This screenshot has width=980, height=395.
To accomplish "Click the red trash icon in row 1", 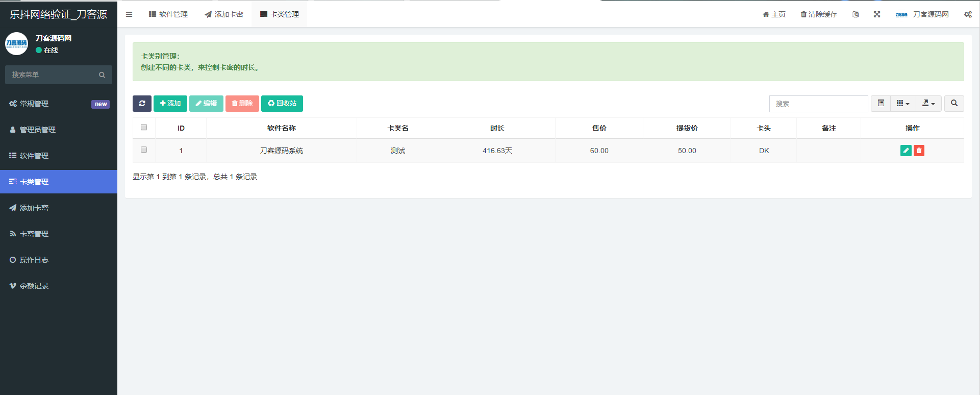I will click(919, 151).
